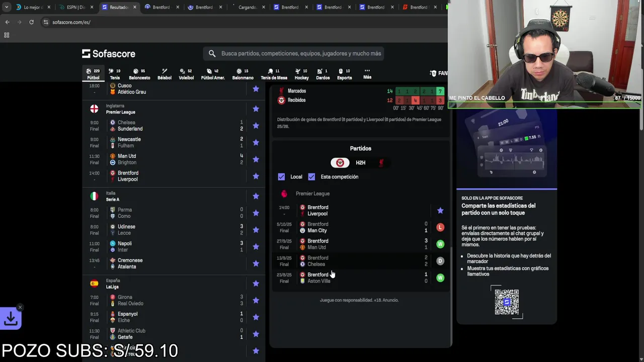This screenshot has width=644, height=362.
Task: Click the grey D draw badge
Action: (x=440, y=261)
